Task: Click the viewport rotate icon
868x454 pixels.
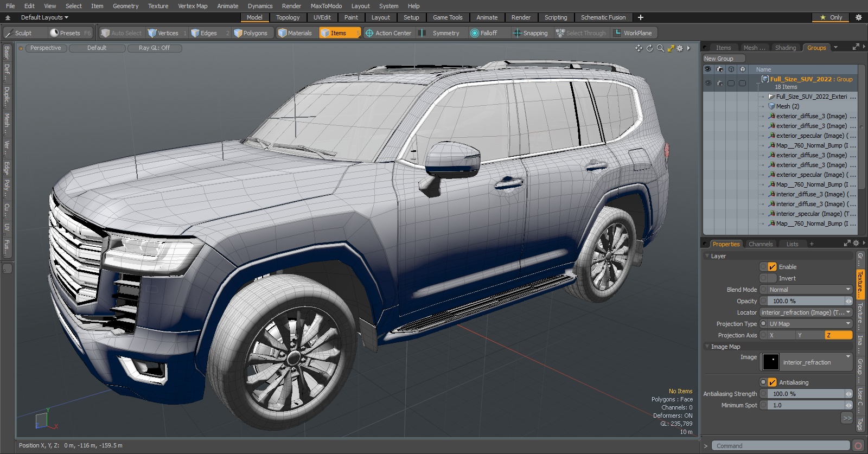Action: pyautogui.click(x=650, y=48)
